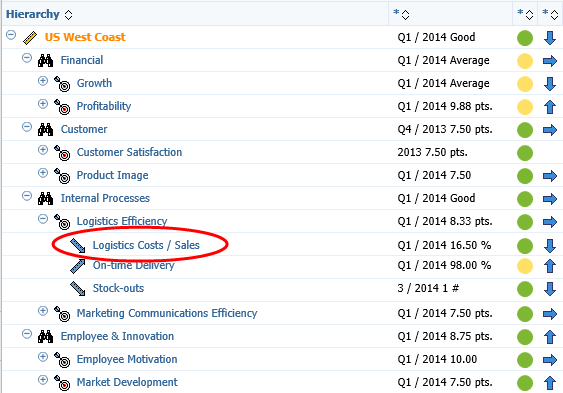563x393 pixels.
Task: Expand the Growth objective
Action: tap(43, 81)
